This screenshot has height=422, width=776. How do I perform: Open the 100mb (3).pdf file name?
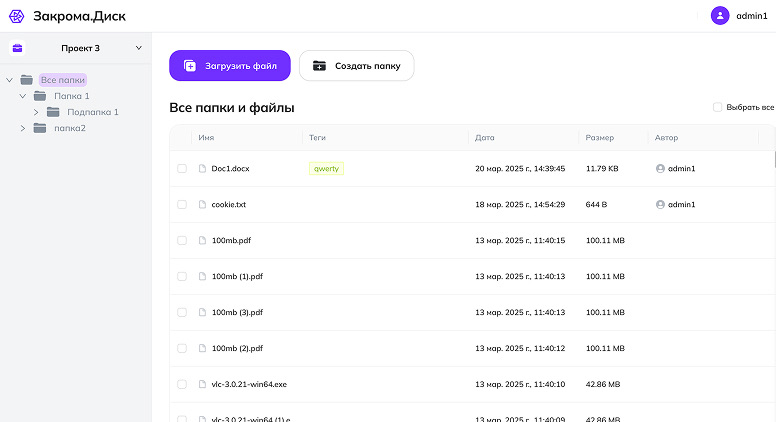237,312
